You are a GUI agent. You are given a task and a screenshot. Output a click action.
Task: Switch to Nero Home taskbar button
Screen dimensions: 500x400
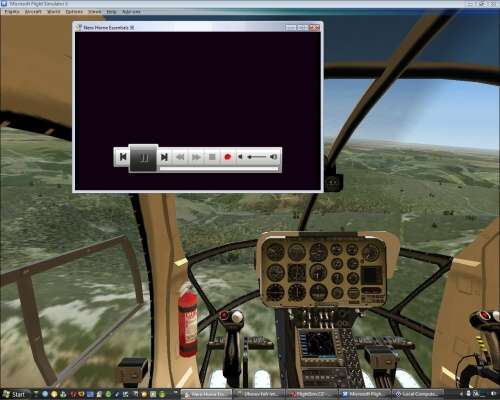pyautogui.click(x=207, y=394)
